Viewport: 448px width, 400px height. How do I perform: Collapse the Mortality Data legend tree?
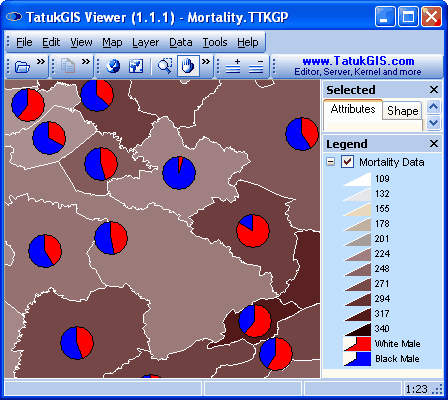[x=330, y=162]
